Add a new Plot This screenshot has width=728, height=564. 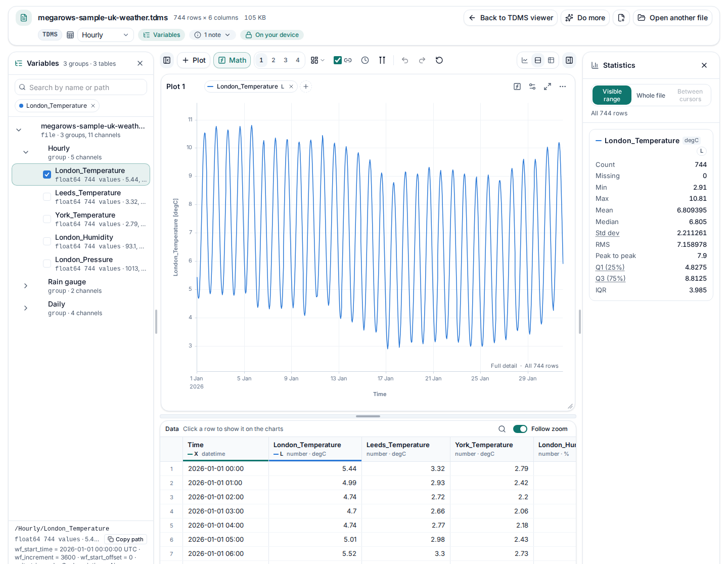(194, 60)
